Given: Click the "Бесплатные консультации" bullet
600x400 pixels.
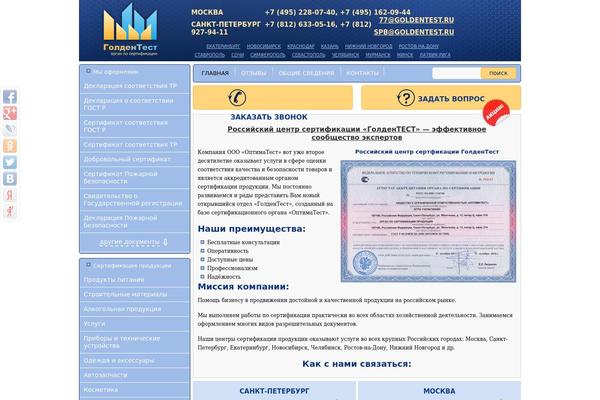Looking at the screenshot, I should tap(243, 242).
